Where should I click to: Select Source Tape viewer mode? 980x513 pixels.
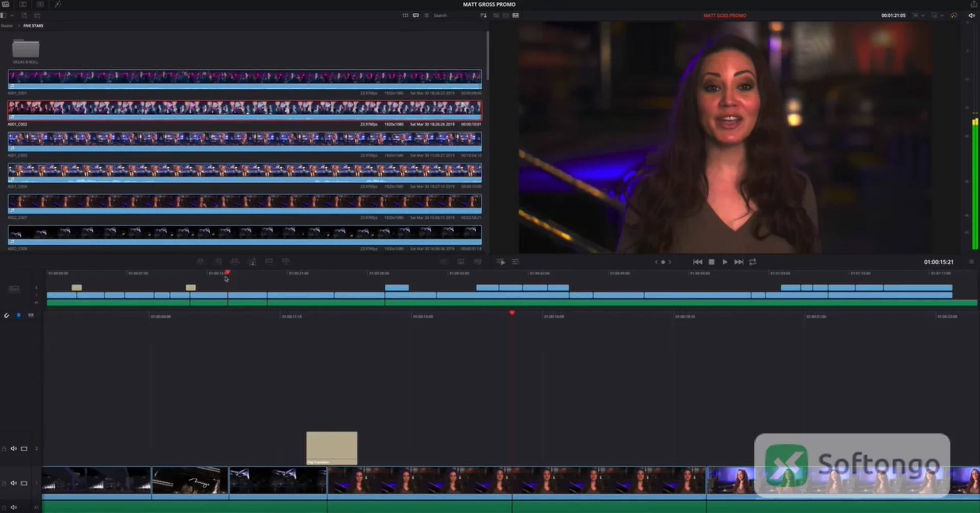(x=506, y=15)
